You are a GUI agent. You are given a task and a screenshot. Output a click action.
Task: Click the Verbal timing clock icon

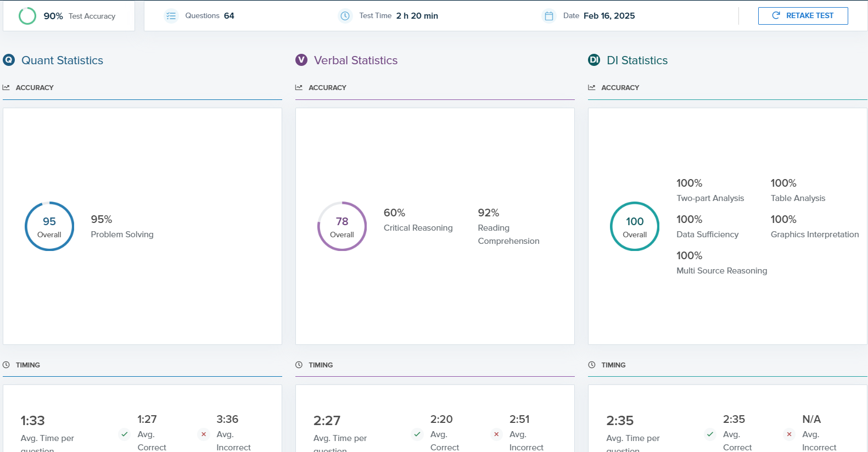299,365
